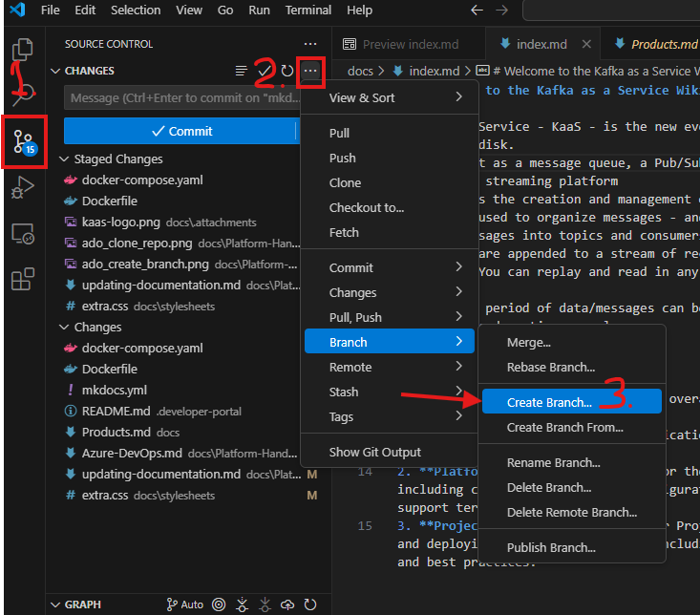The height and width of the screenshot is (615, 700).
Task: Click the publish cloud icon in Graph toolbar
Action: [x=287, y=604]
